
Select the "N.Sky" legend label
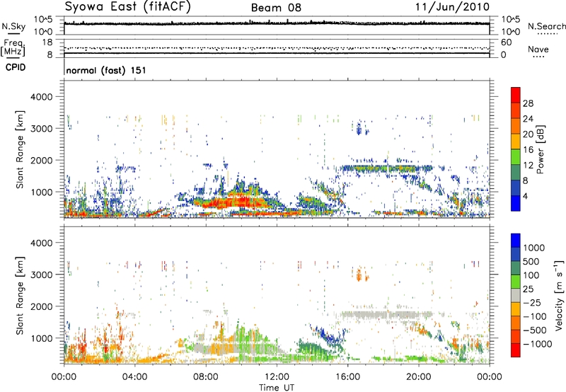[13, 26]
